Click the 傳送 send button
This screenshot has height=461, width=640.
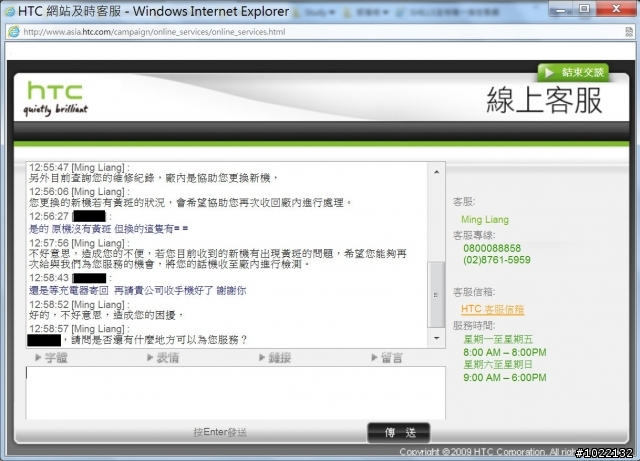tap(399, 432)
